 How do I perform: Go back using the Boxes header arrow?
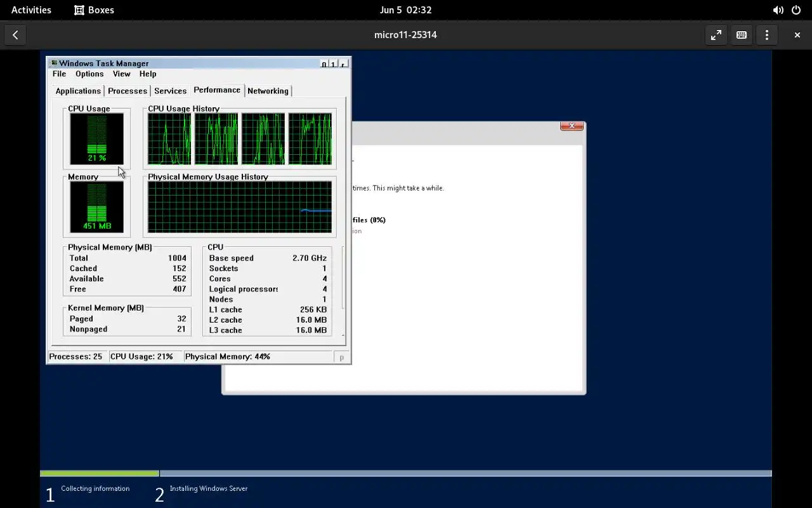pos(15,35)
